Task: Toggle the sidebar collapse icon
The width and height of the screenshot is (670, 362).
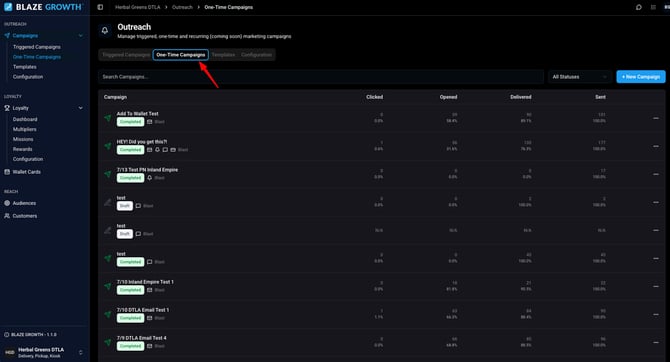Action: [x=100, y=7]
